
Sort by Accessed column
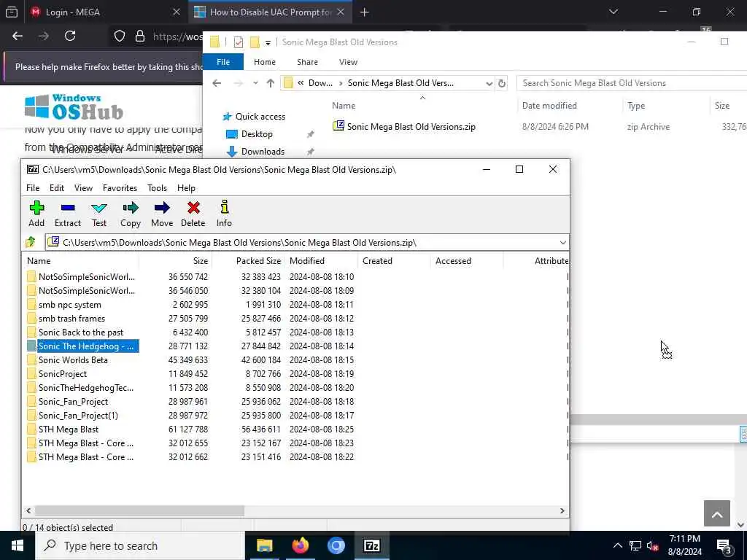click(467, 261)
